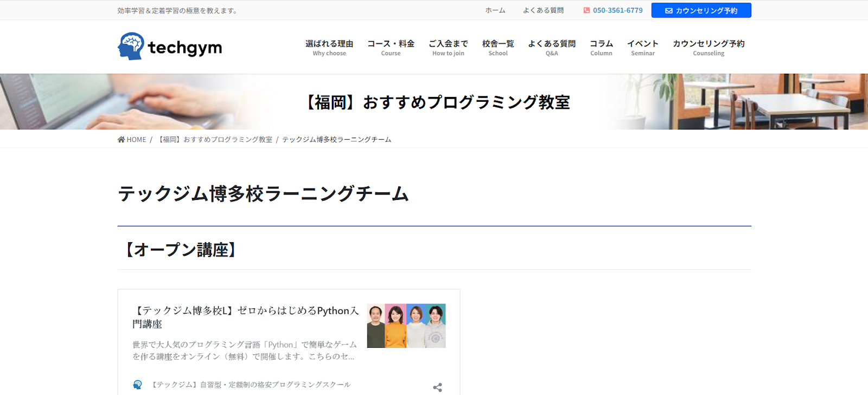Image resolution: width=868 pixels, height=395 pixels.
Task: Click the 【オープン講座】 heading
Action: point(181,250)
